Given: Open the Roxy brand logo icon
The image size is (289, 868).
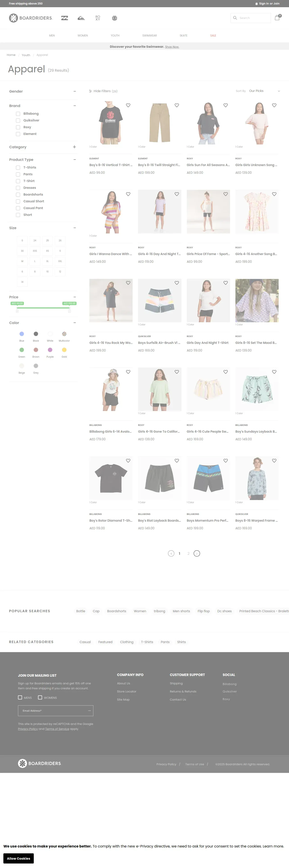Looking at the screenshot, I should coord(97,18).
